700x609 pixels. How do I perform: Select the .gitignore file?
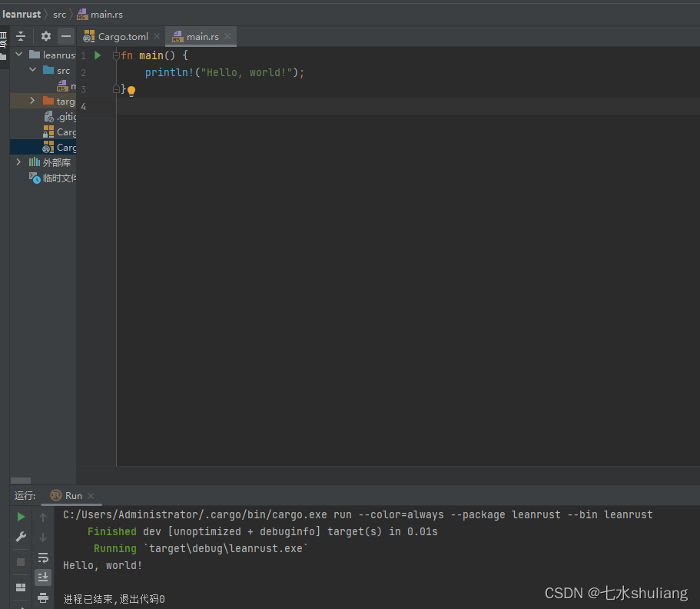pos(60,117)
